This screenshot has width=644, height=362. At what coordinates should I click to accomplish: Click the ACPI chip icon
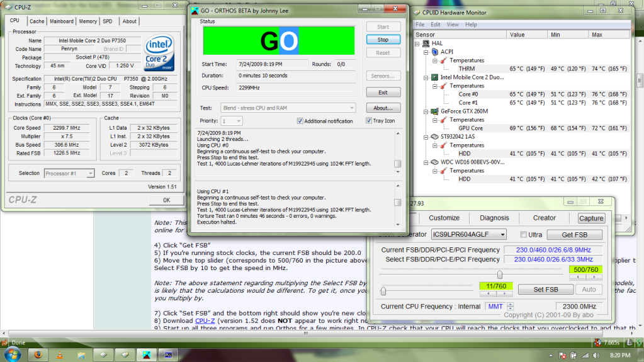(x=435, y=52)
